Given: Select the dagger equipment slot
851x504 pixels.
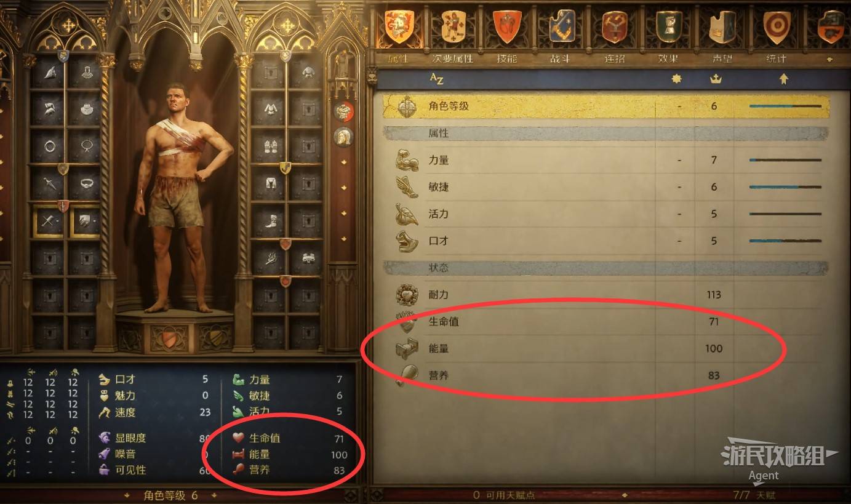Looking at the screenshot, I should click(48, 183).
